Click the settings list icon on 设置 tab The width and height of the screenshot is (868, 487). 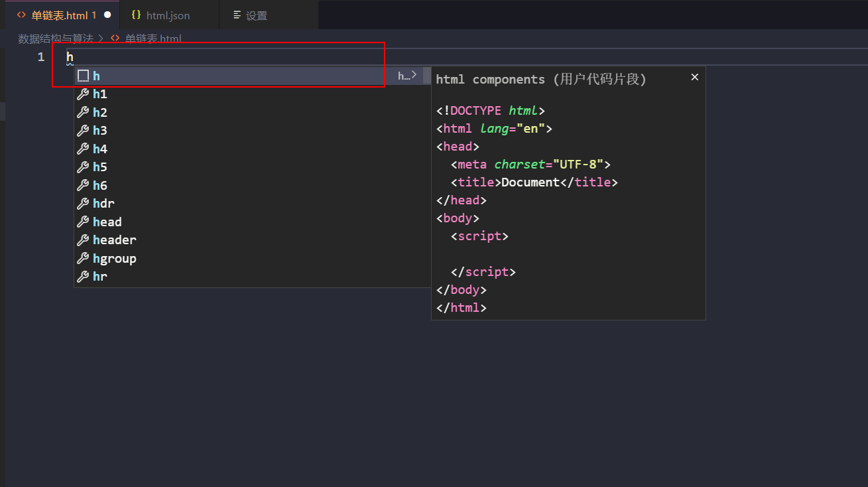pos(237,15)
